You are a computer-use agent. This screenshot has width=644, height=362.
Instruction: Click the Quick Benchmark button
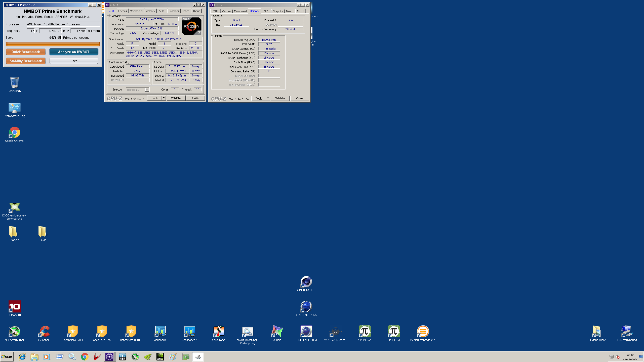coord(26,52)
